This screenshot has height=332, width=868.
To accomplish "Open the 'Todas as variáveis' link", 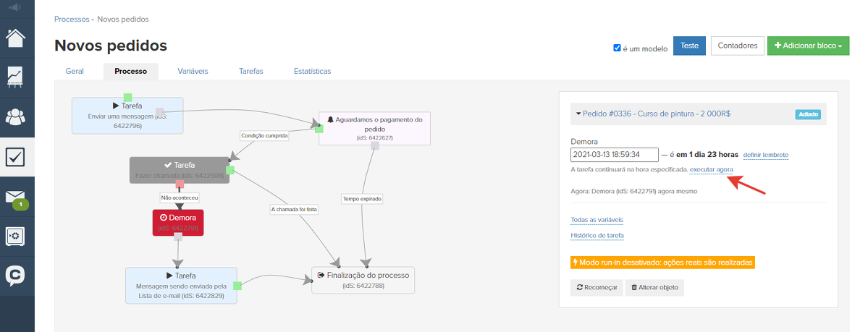I will click(x=597, y=220).
